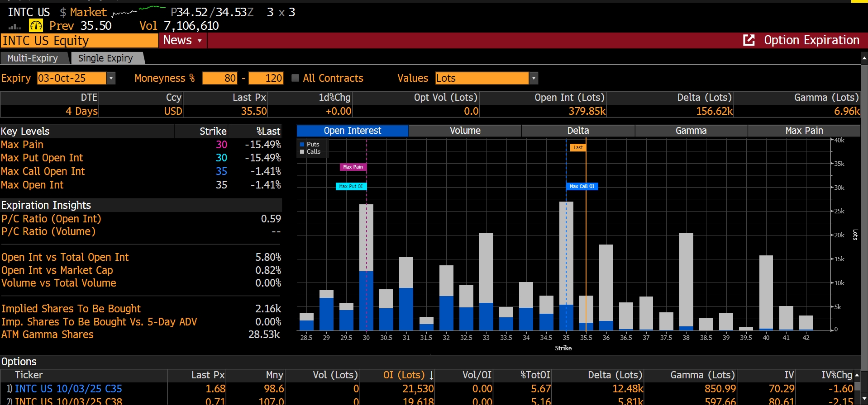Switch to the Multi-Expiry tab
Viewport: 868px width, 405px height.
pyautogui.click(x=33, y=58)
